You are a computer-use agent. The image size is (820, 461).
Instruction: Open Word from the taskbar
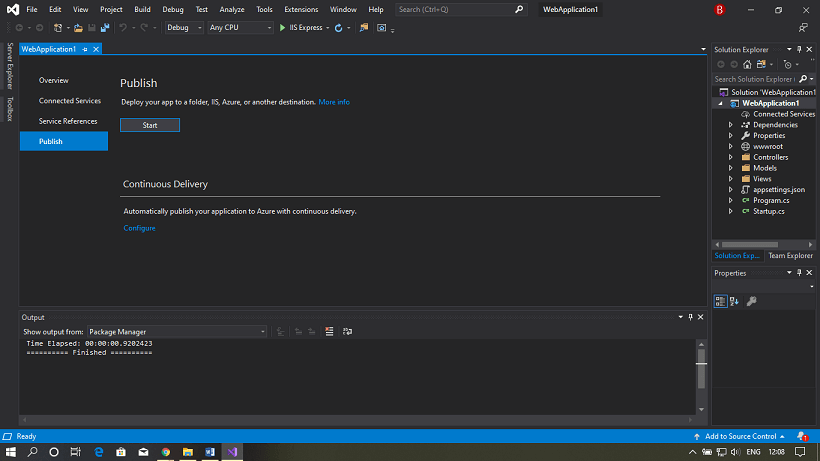(210, 452)
